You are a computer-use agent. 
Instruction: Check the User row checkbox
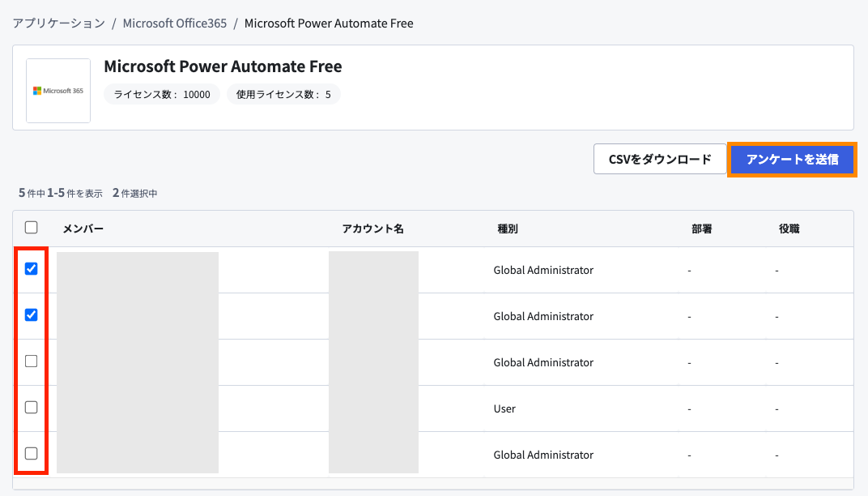31,408
